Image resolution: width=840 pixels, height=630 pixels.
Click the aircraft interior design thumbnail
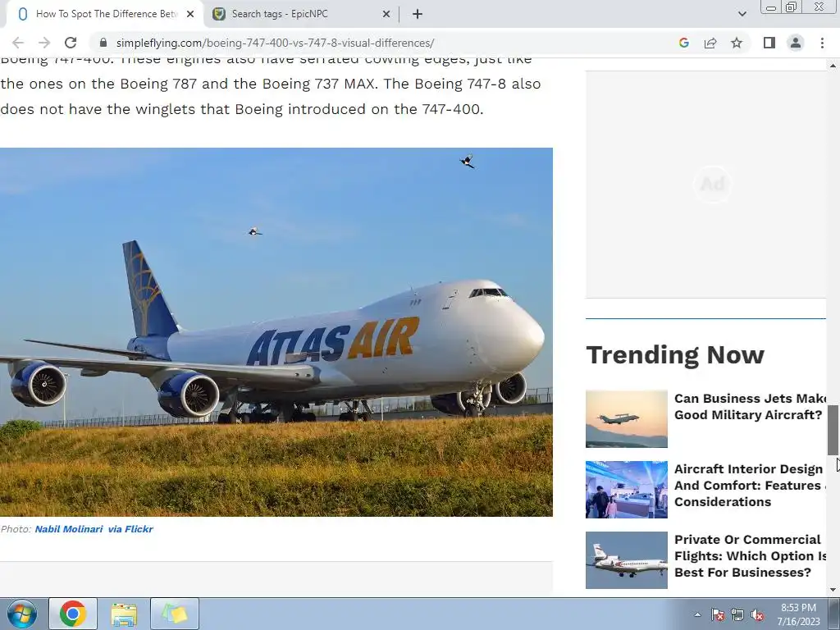point(626,490)
